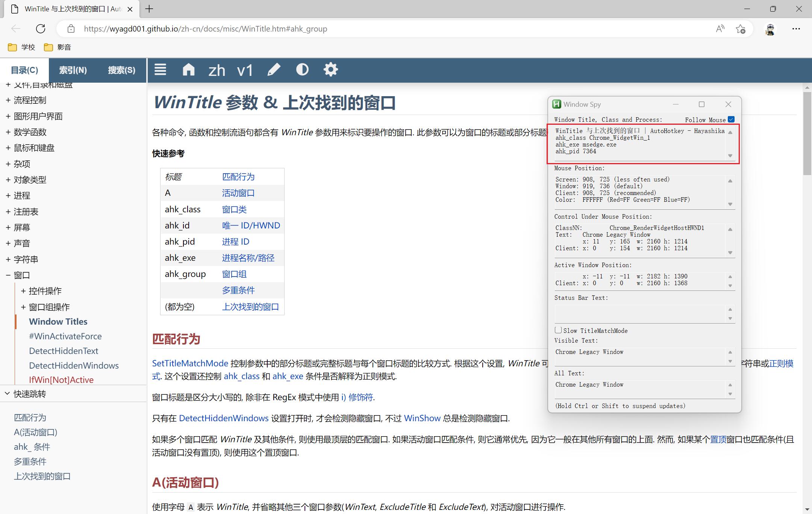Screen dimensions: 812x514
Task: Click the hamburger menu icon in docs toolbar
Action: (x=160, y=70)
